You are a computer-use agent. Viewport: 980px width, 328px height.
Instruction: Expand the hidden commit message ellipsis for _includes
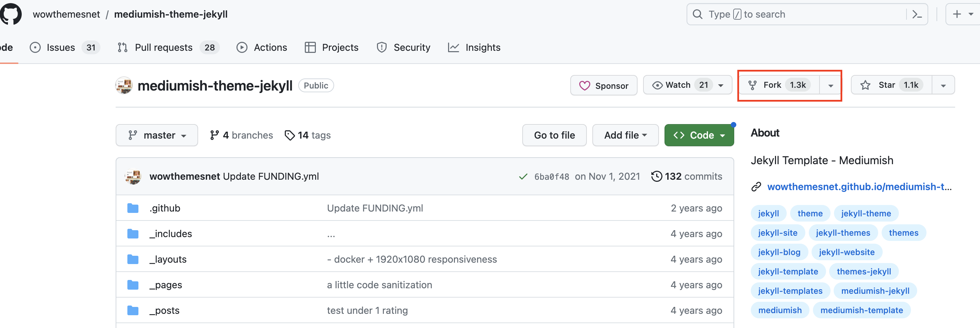pos(331,234)
